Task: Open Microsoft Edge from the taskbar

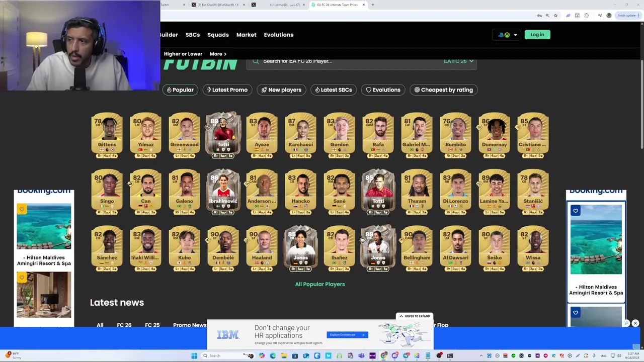Action: point(273,356)
